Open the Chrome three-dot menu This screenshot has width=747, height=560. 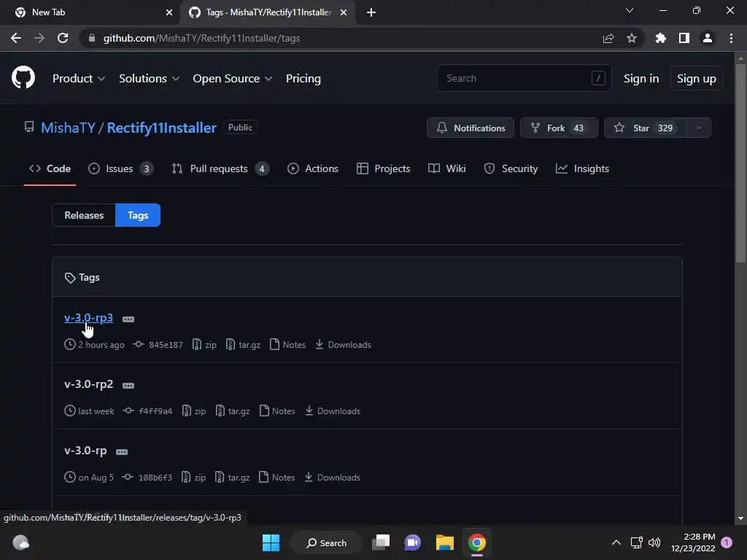click(731, 38)
